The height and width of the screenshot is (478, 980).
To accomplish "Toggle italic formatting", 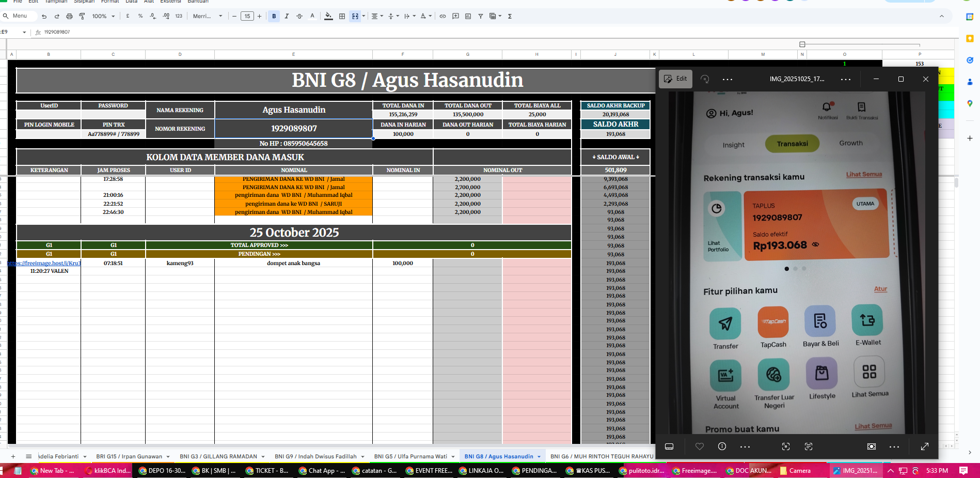I will (x=287, y=17).
